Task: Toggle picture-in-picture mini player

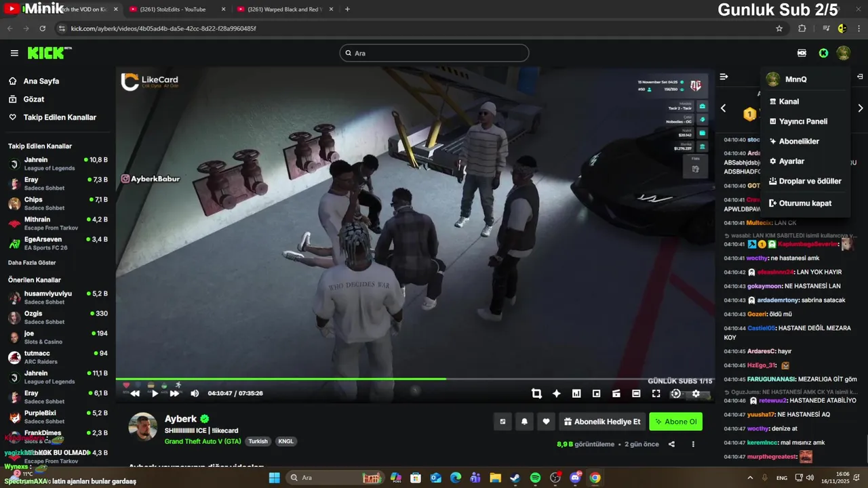Action: 596,393
